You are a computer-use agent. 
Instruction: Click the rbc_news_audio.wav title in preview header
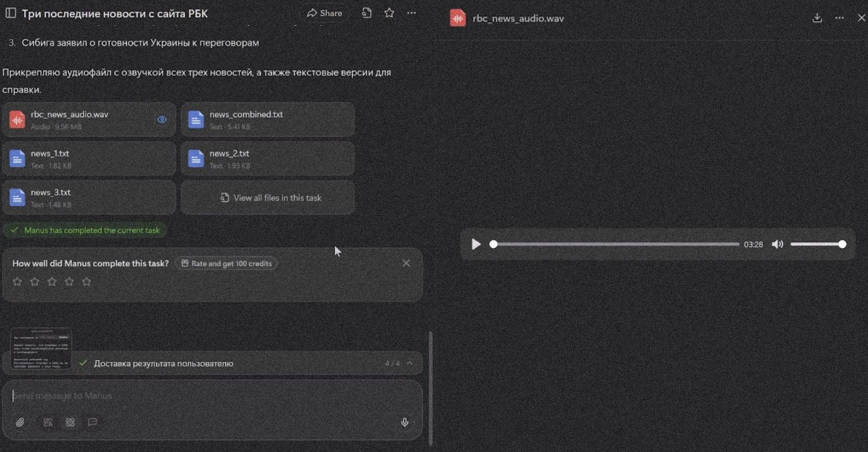tap(519, 18)
